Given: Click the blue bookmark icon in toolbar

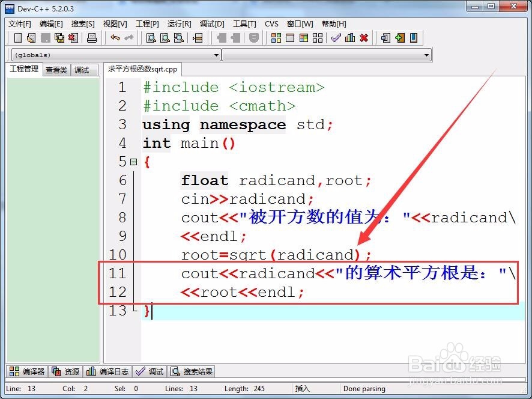Looking at the screenshot, I should click(x=414, y=38).
